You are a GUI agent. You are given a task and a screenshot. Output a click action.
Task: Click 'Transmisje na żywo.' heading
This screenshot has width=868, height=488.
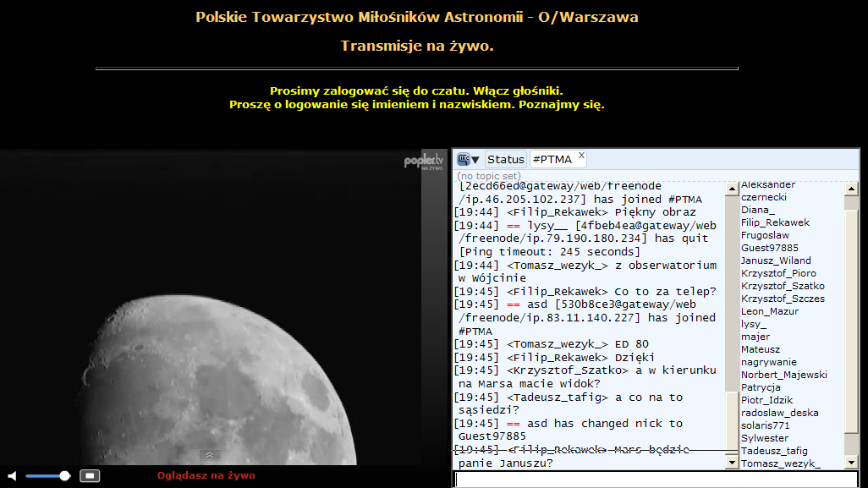417,46
